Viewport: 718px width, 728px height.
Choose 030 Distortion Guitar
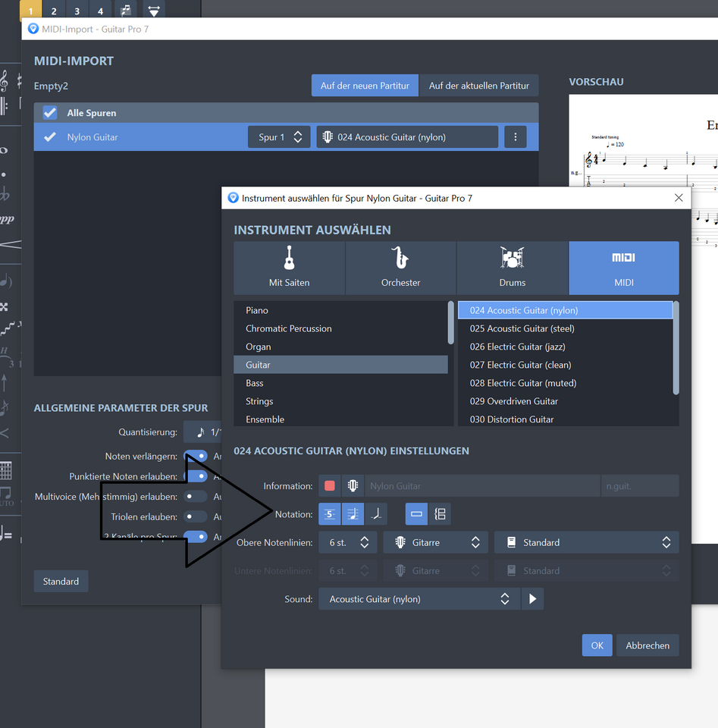click(x=566, y=419)
